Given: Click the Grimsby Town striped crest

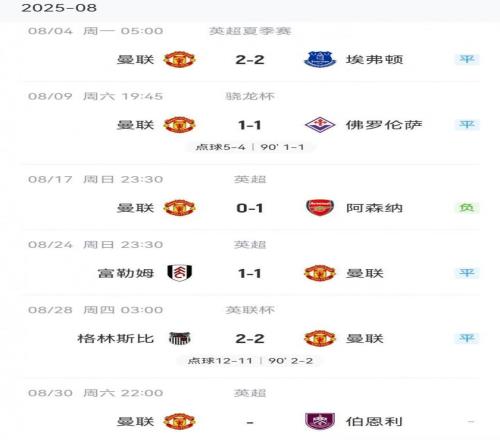Looking at the screenshot, I should pos(180,338).
